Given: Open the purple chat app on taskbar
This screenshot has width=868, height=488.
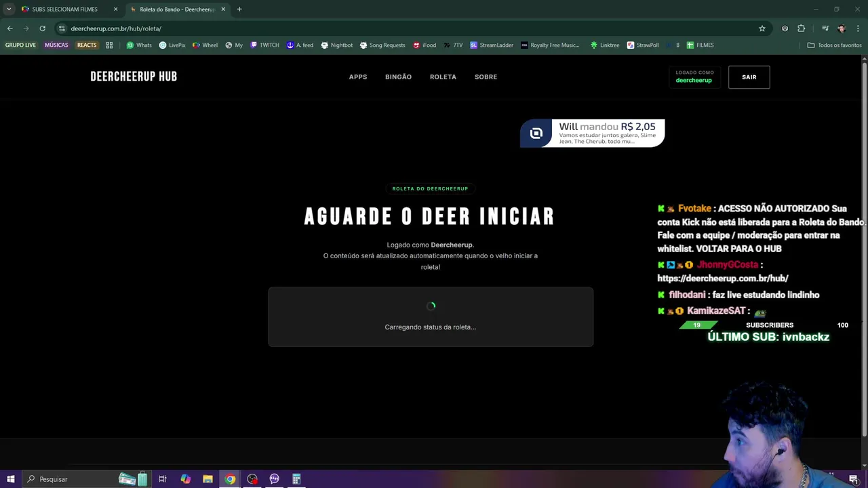Looking at the screenshot, I should coord(274,479).
